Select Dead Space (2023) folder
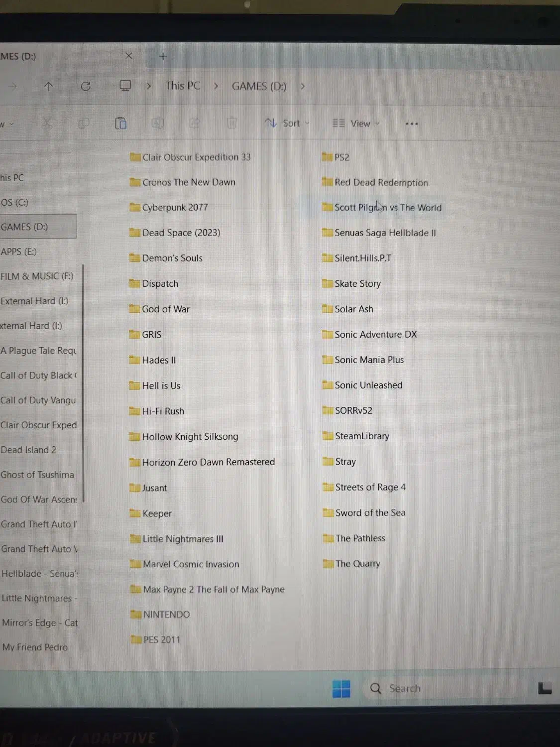Viewport: 560px width, 747px height. coord(175,233)
